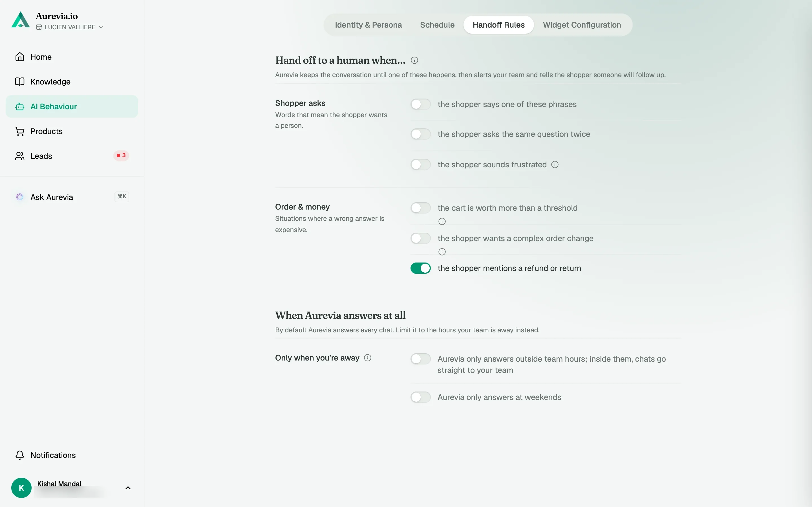
Task: Open the Knowledge book icon
Action: (x=20, y=82)
